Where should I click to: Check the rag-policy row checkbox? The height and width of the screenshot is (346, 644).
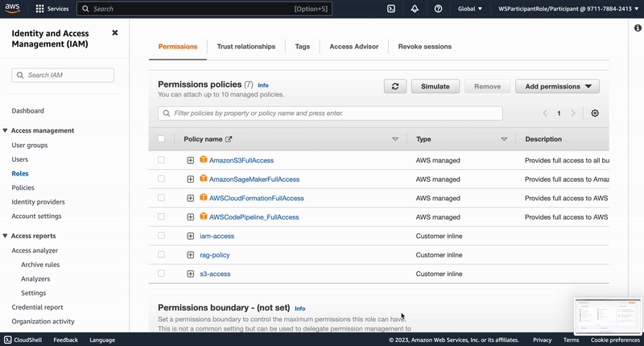click(x=162, y=254)
